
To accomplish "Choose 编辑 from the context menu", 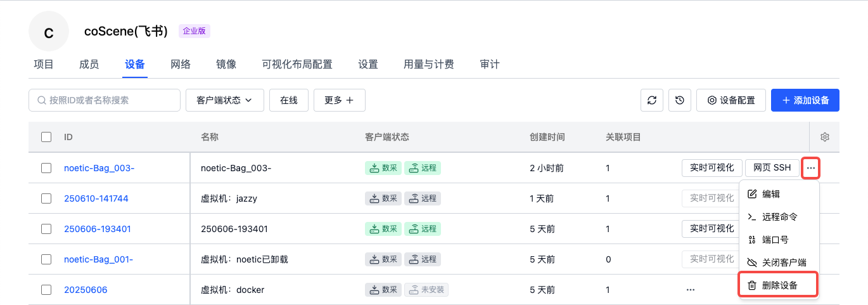I will [779, 194].
